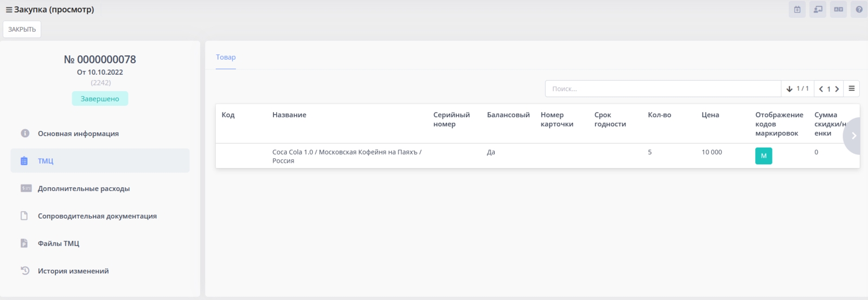Viewport: 868px width, 300px height.
Task: Expand table right with round chevron button
Action: pos(853,136)
